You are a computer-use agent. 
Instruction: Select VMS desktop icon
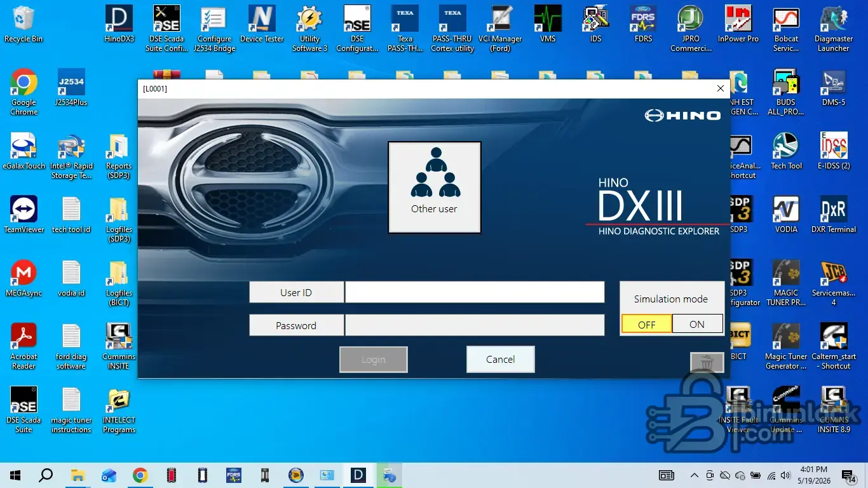[x=548, y=24]
